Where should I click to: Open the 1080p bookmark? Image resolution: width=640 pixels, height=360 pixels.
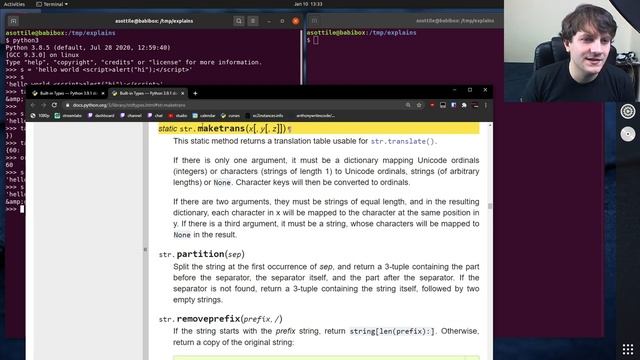tap(40, 116)
